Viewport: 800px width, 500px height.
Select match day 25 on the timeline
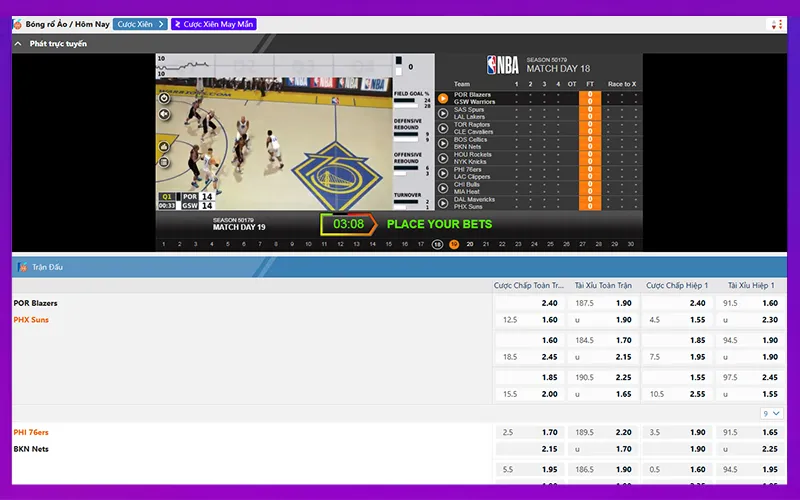click(550, 244)
